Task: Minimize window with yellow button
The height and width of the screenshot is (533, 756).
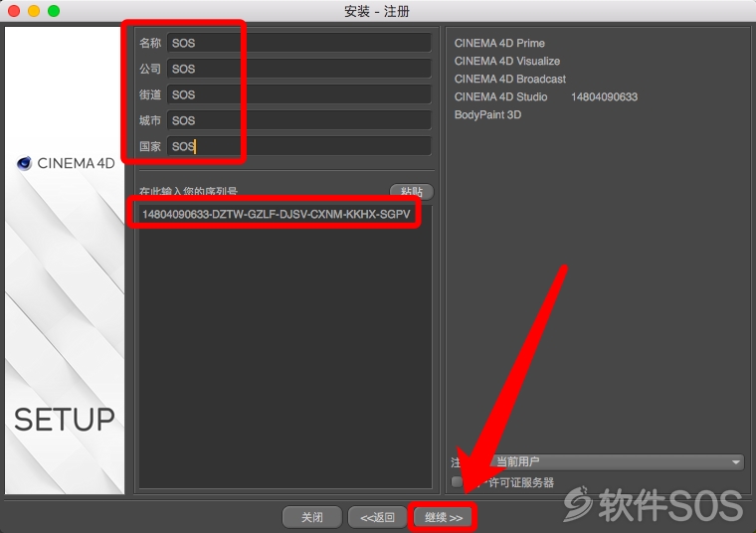Action: (34, 11)
